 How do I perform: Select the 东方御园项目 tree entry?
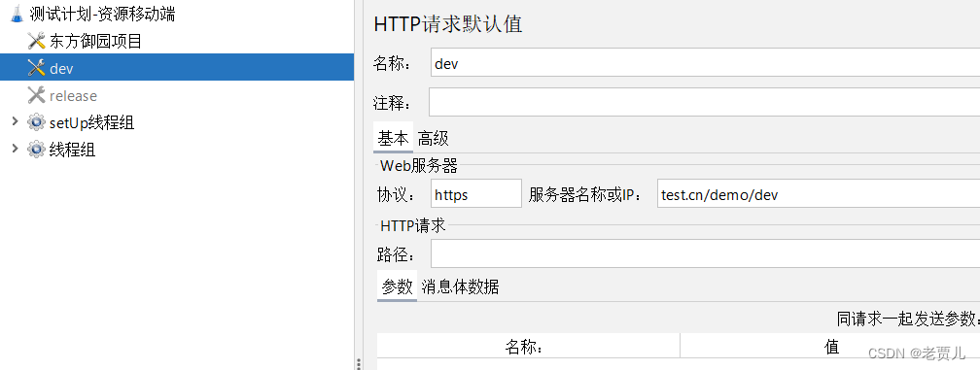click(95, 41)
